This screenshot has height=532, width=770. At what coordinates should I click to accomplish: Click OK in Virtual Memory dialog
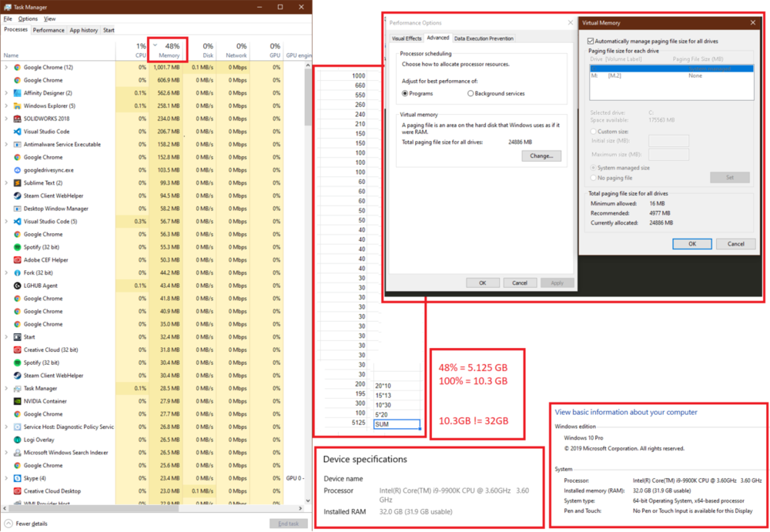692,243
